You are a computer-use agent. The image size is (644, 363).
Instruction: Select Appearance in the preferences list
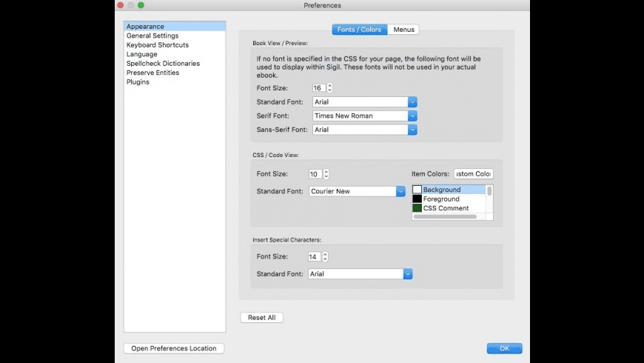point(145,27)
